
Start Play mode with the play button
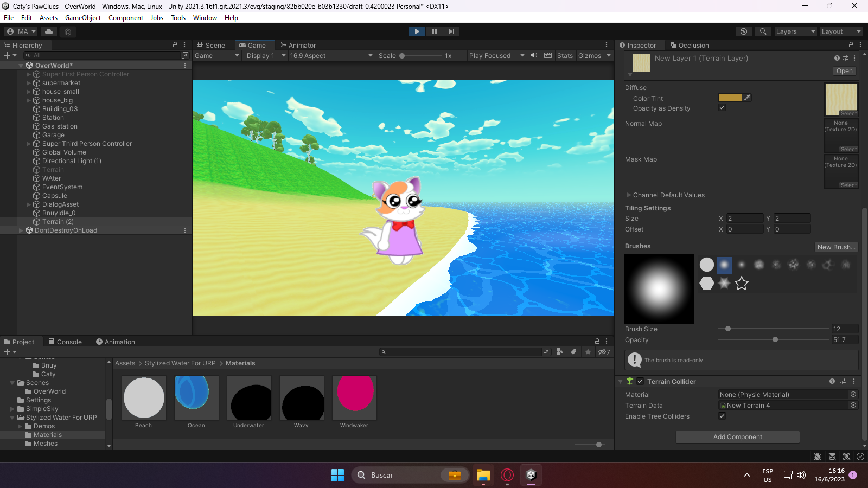(x=417, y=31)
